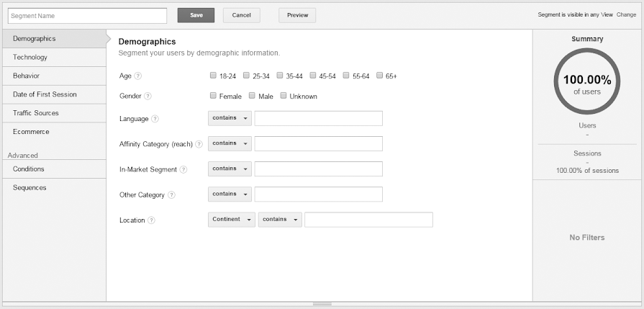This screenshot has height=309, width=644.
Task: Switch to the Technology tab
Action: pyautogui.click(x=30, y=57)
